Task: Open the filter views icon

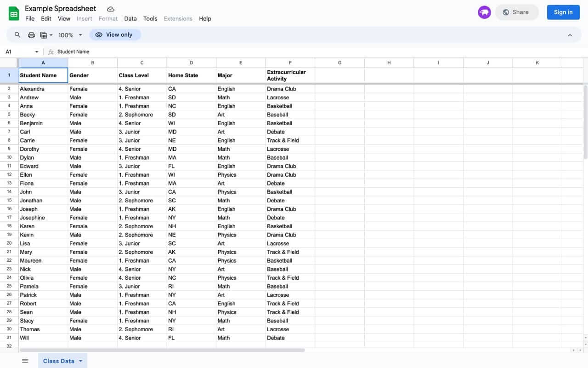Action: (x=44, y=35)
